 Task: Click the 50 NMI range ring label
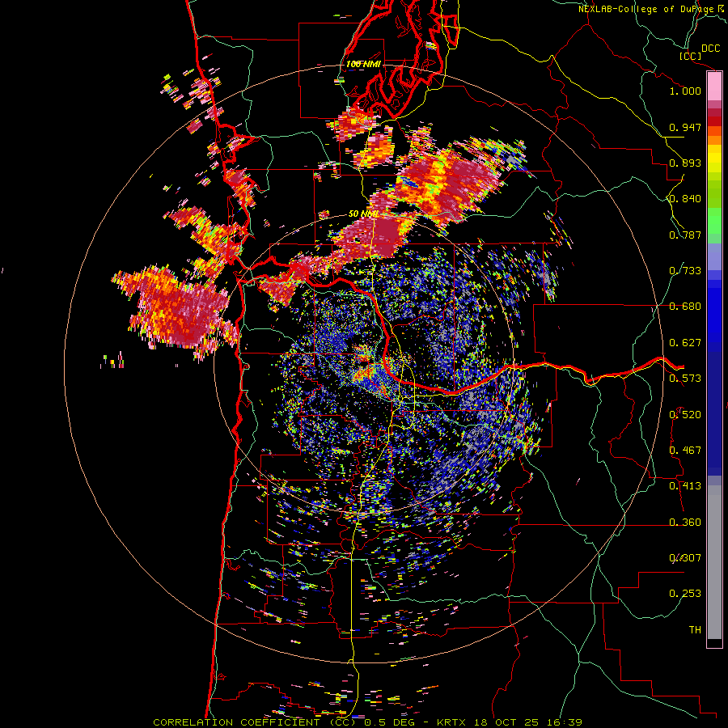(x=362, y=214)
